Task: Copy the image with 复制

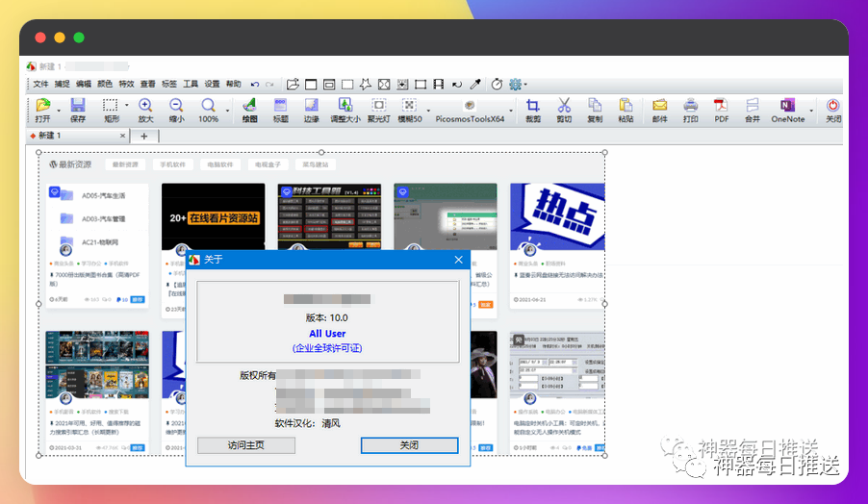Action: coord(595,110)
